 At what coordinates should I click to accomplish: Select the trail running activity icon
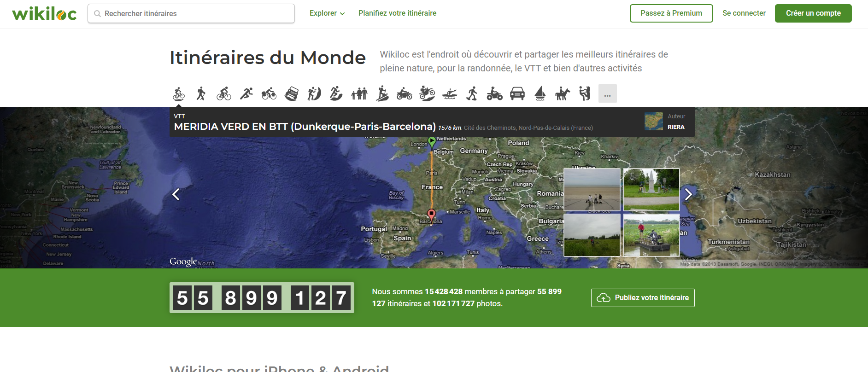pos(336,93)
